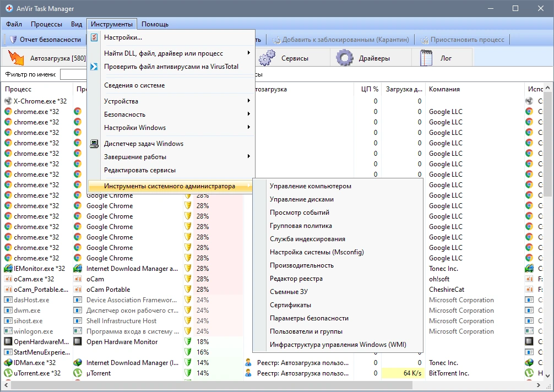This screenshot has height=392, width=554.
Task: Click Добавить к заблокированным (Карантин)
Action: [340, 40]
